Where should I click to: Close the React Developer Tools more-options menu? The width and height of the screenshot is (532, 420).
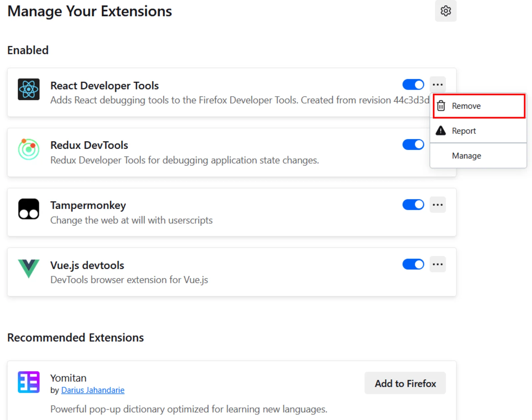[438, 85]
